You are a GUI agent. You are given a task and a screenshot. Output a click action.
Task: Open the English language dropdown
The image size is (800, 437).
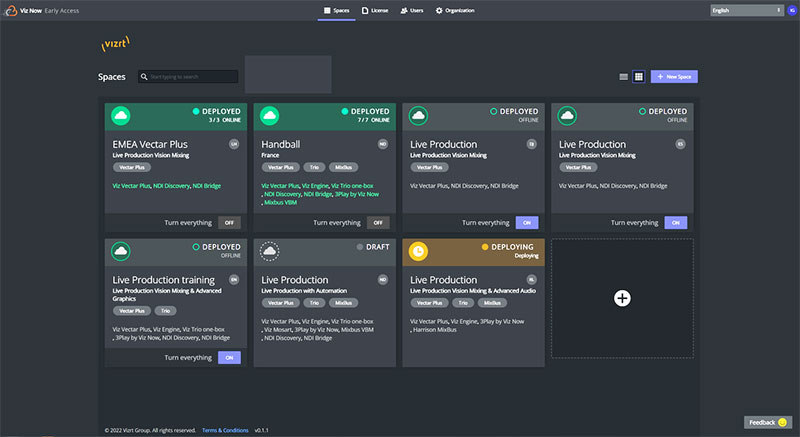pyautogui.click(x=746, y=10)
